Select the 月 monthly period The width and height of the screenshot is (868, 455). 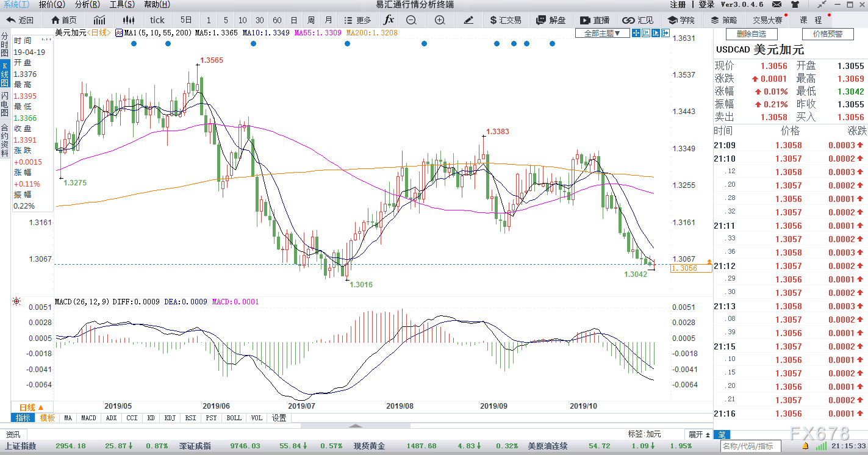coord(329,20)
